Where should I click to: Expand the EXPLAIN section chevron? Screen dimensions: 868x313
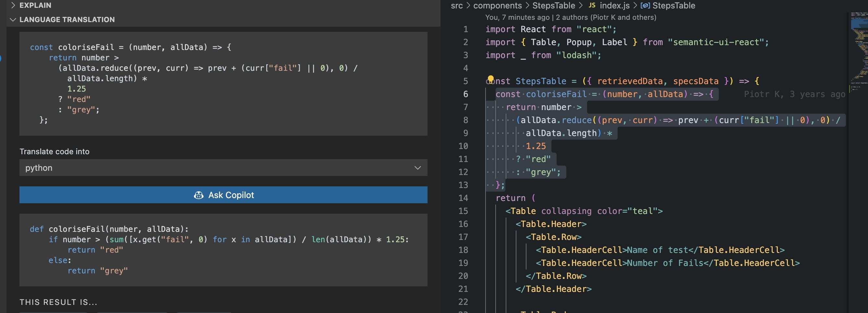[13, 6]
